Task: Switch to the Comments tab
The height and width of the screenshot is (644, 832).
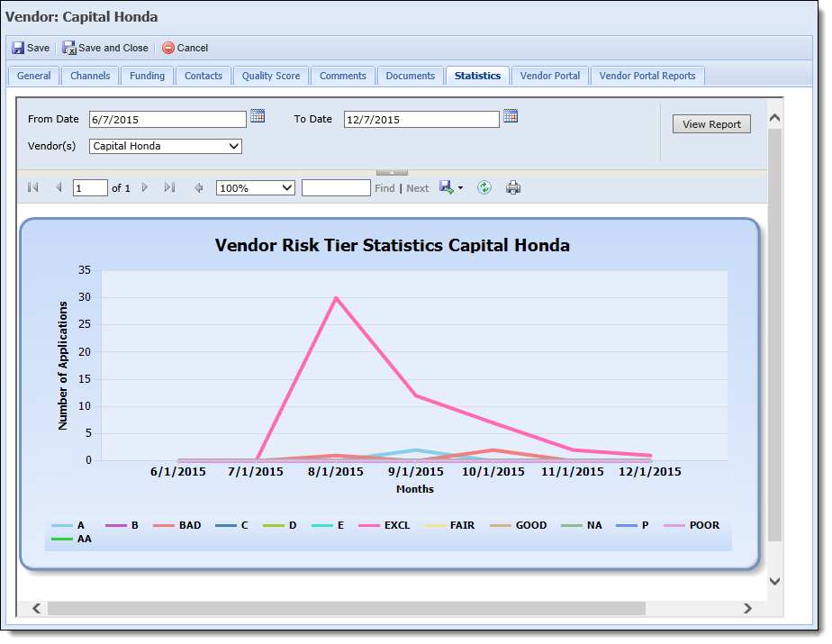Action: (343, 76)
